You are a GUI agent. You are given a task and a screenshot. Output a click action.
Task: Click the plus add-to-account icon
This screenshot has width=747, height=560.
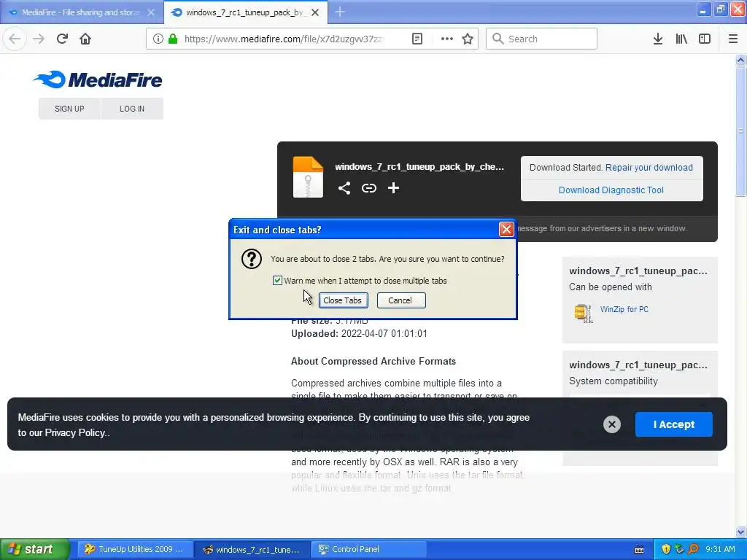point(393,188)
